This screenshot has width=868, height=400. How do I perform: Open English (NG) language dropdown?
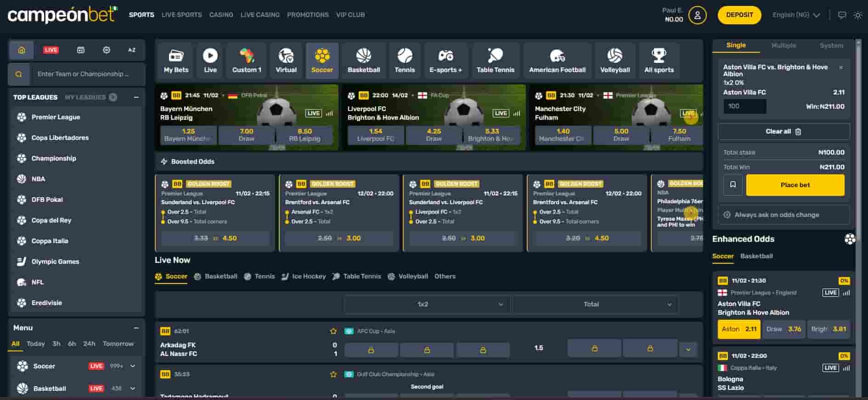pos(796,15)
